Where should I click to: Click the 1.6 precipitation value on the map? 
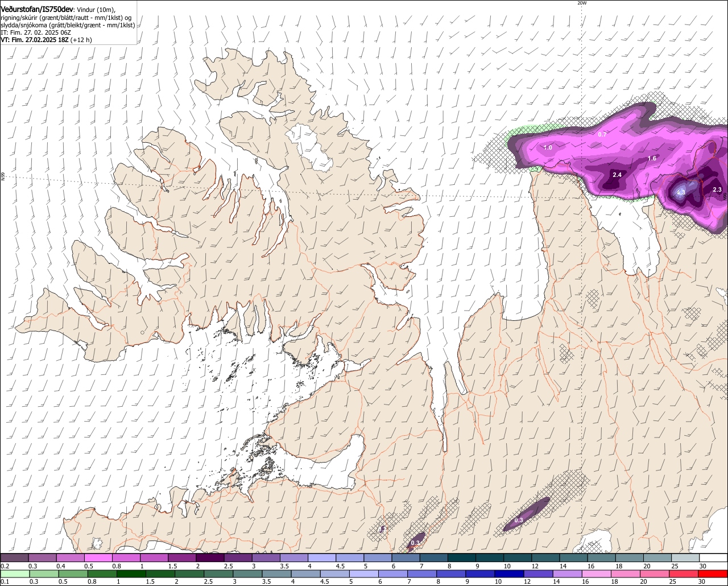point(652,158)
